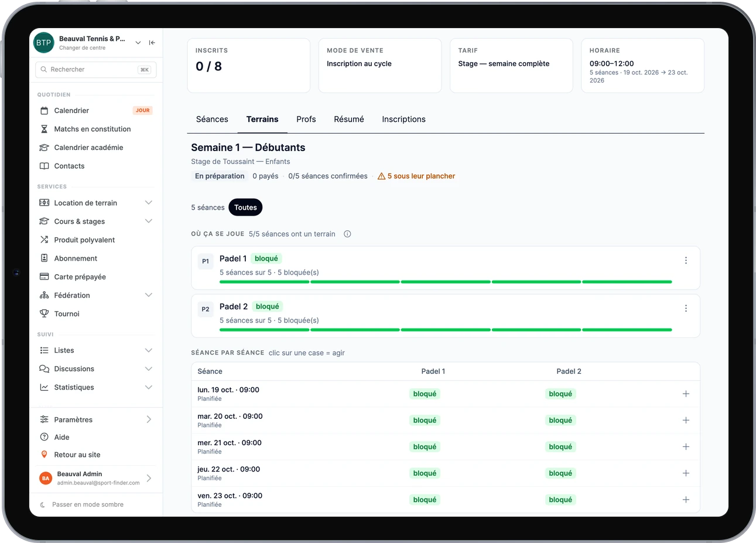Screen dimensions: 756x543
Task: Click the plus icon for lun. 19 oct.
Action: pyautogui.click(x=686, y=394)
